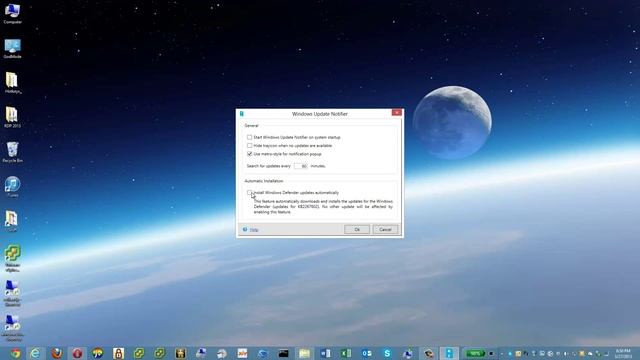The height and width of the screenshot is (360, 640).
Task: Click the Windows Update Notifier taskbar icon
Action: tap(449, 353)
